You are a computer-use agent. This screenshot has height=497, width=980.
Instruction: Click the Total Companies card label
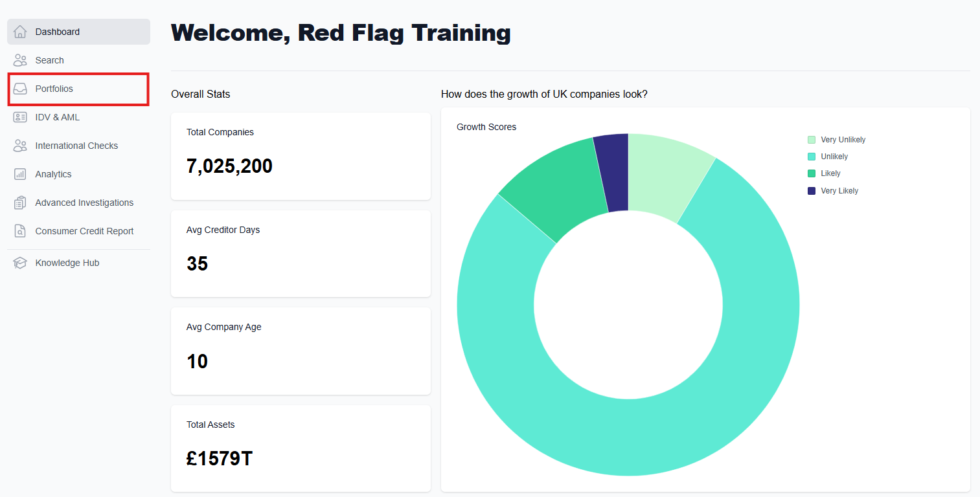220,132
